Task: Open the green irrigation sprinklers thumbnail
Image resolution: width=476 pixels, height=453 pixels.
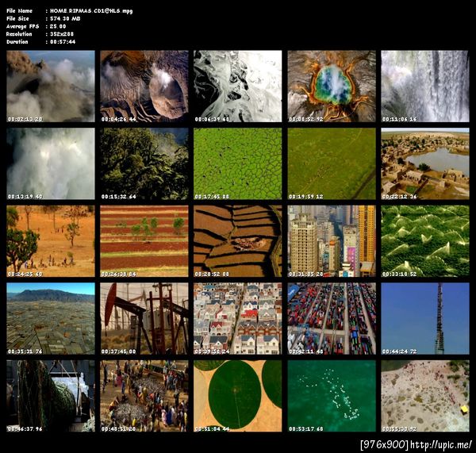Action: point(425,241)
